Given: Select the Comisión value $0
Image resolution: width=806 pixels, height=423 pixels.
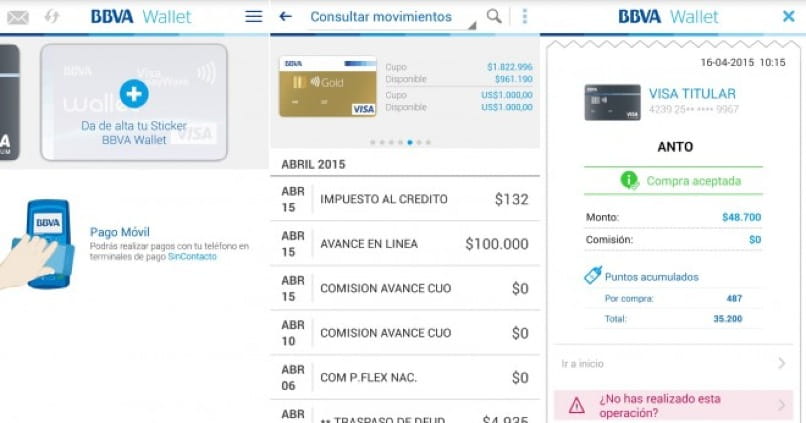Looking at the screenshot, I should [755, 240].
